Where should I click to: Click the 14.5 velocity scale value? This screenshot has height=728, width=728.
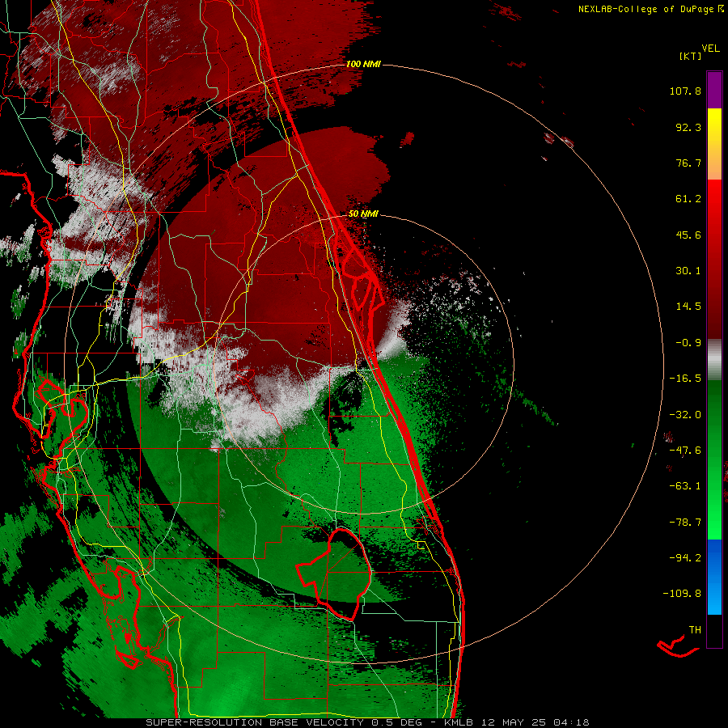pos(688,307)
